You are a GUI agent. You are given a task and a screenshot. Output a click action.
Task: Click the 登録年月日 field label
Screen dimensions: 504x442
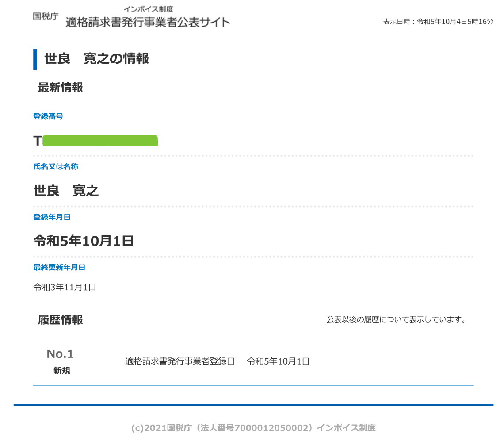click(x=52, y=217)
